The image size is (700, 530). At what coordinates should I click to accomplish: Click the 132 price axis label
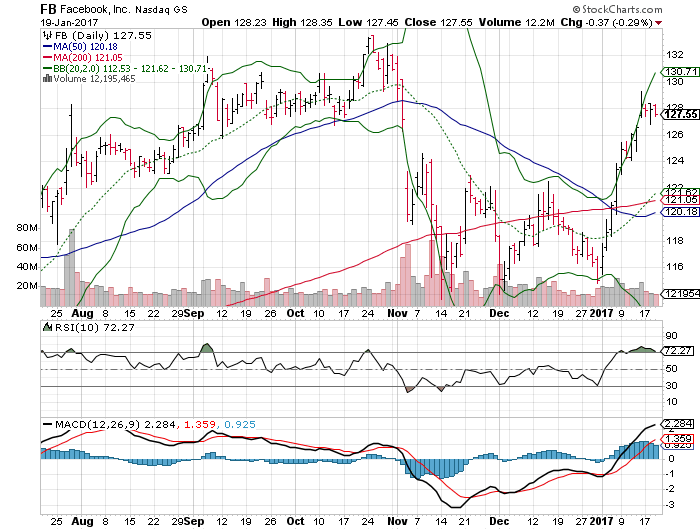pyautogui.click(x=675, y=55)
